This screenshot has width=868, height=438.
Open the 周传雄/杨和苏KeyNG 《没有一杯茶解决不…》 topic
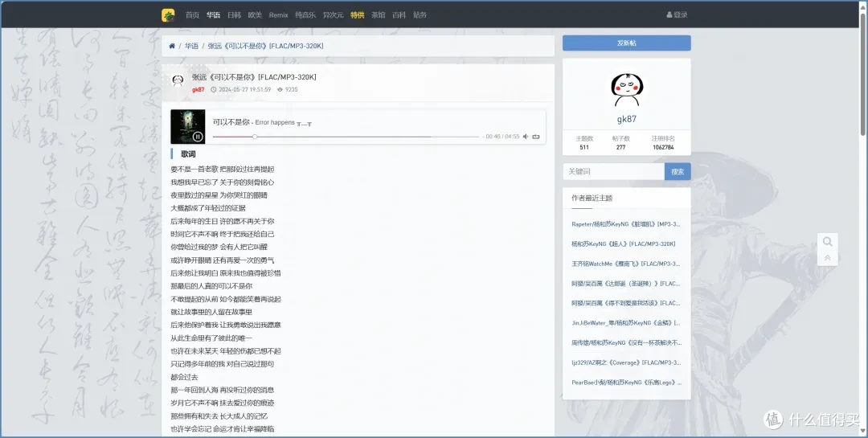627,342
